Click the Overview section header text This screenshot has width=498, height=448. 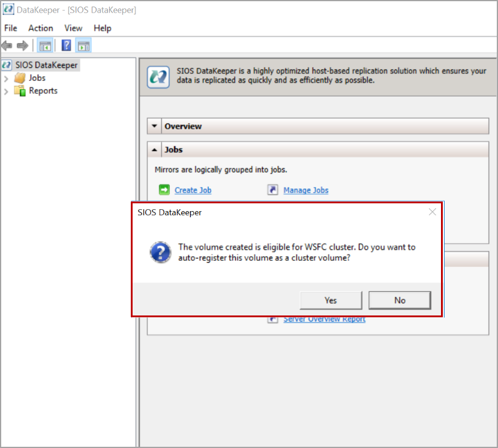tap(183, 127)
